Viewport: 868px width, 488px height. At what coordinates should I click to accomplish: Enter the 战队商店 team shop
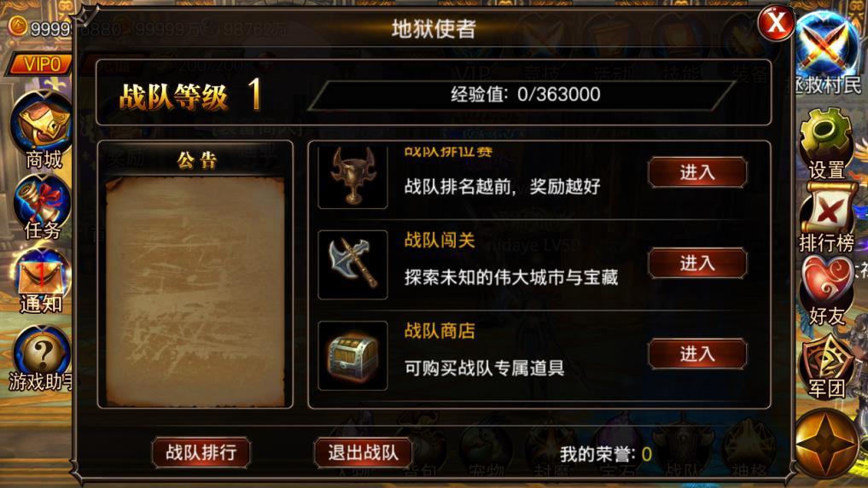[x=697, y=353]
